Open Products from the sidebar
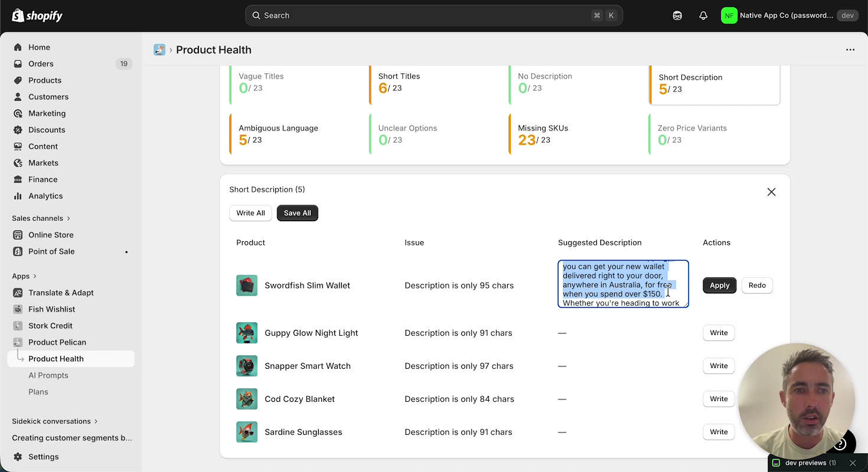 (18, 80)
